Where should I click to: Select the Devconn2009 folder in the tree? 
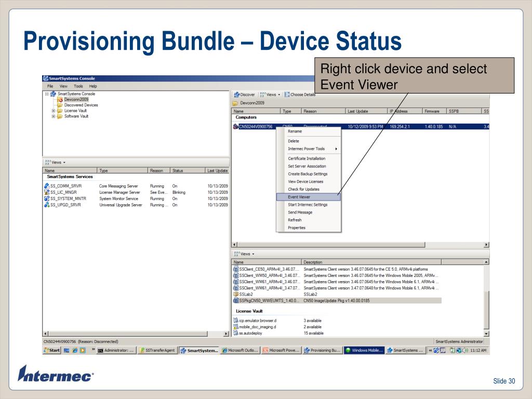[x=76, y=99]
